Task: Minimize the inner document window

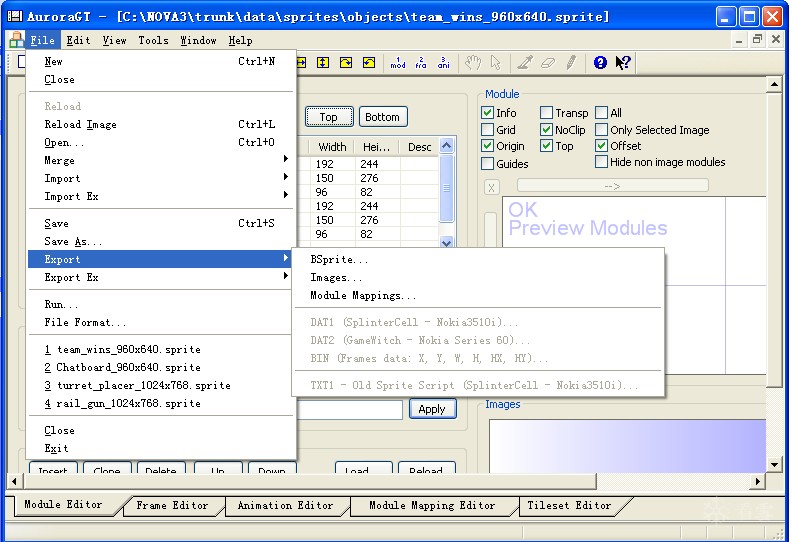Action: click(739, 39)
